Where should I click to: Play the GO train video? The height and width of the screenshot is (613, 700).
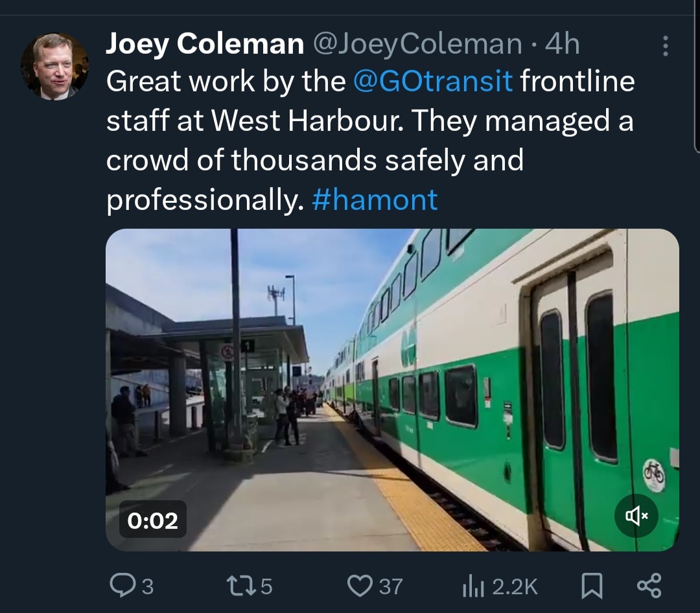[x=392, y=389]
